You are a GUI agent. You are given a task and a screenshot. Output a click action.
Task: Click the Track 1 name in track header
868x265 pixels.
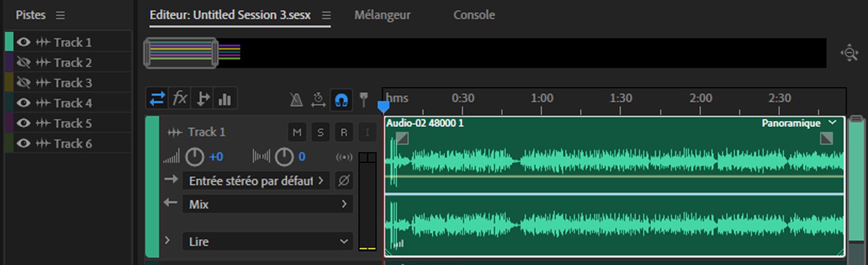(x=206, y=132)
